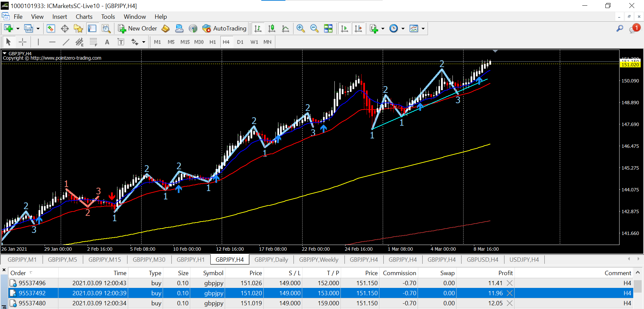
Task: Switch chart to candlesticks type
Action: 272,28
